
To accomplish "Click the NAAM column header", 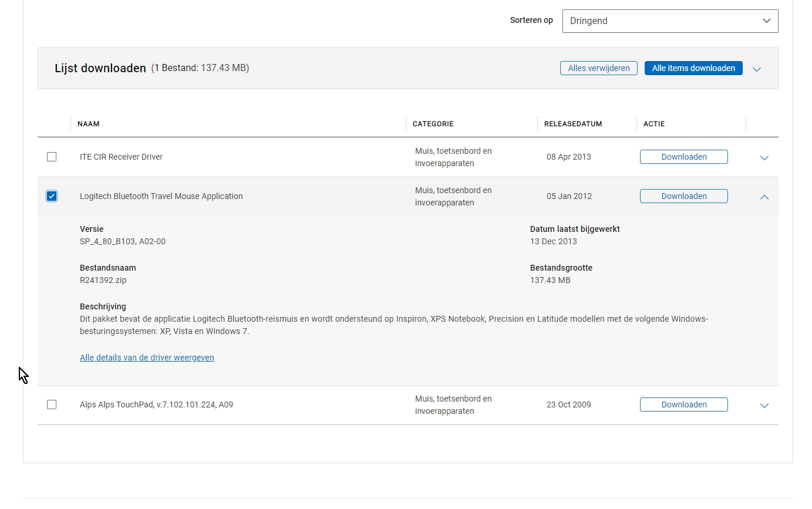I will click(89, 124).
